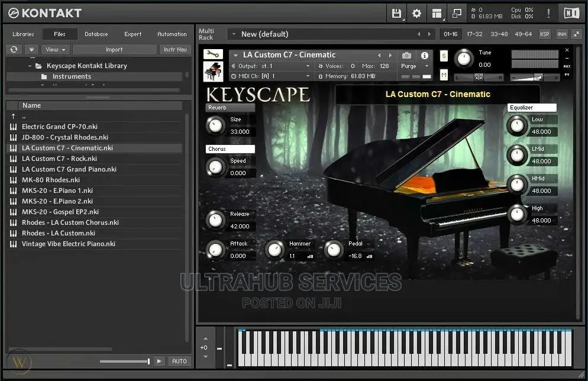Screen dimensions: 588x381
Task: Click the refresh icon in Files pane
Action: tap(14, 50)
